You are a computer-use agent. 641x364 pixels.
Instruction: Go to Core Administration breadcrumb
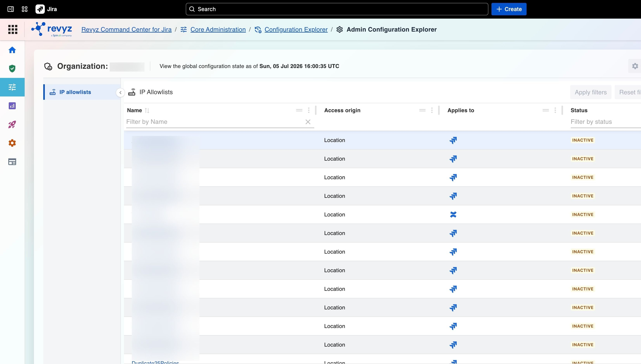[x=218, y=29]
